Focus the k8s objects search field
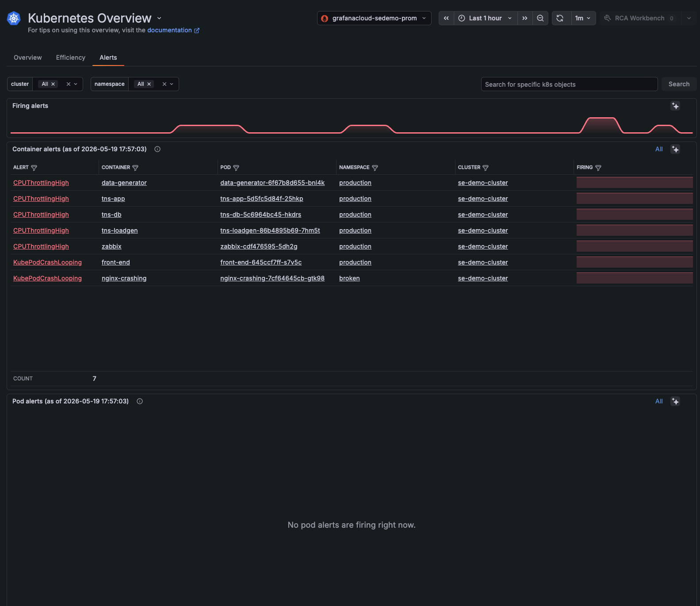Viewport: 700px width, 606px height. (569, 84)
